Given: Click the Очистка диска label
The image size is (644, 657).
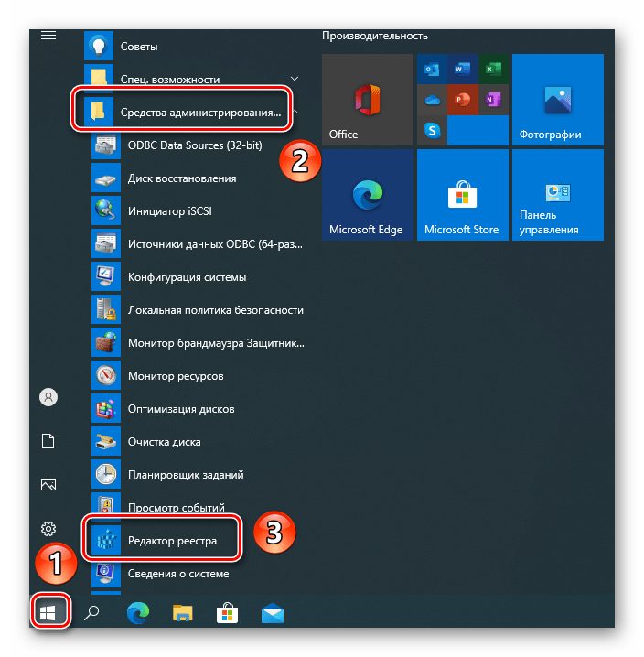Looking at the screenshot, I should (165, 442).
